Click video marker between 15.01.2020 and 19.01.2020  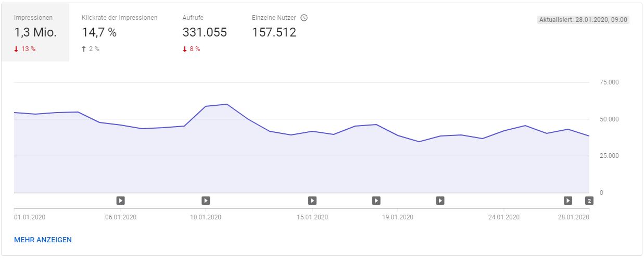[x=376, y=200]
